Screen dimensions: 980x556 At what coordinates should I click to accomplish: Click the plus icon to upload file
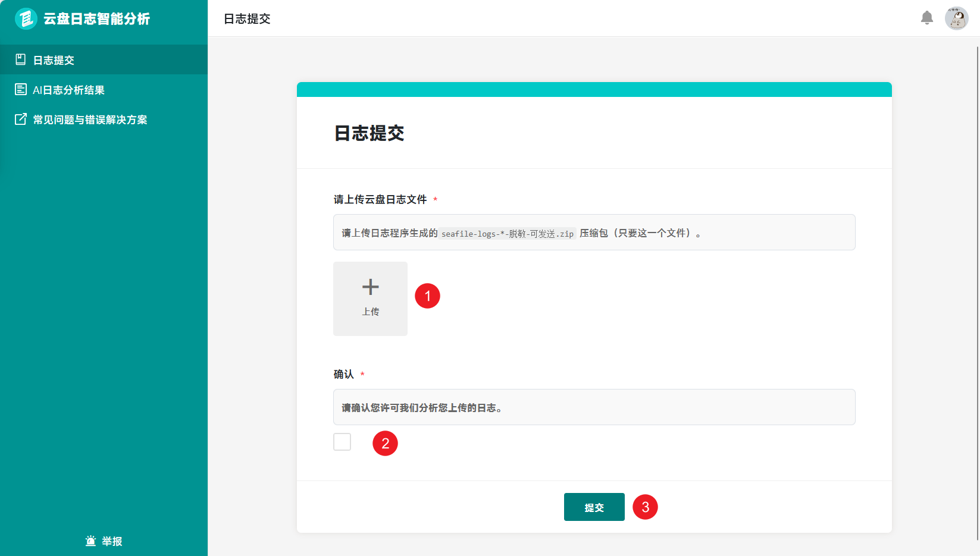(370, 287)
